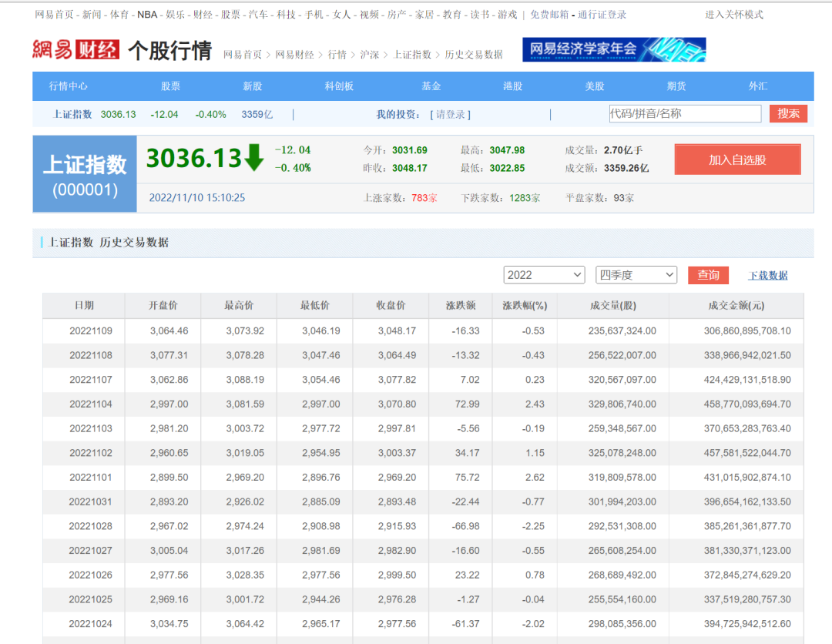Click the 成交量(股) column header
Image resolution: width=832 pixels, height=644 pixels.
(612, 306)
